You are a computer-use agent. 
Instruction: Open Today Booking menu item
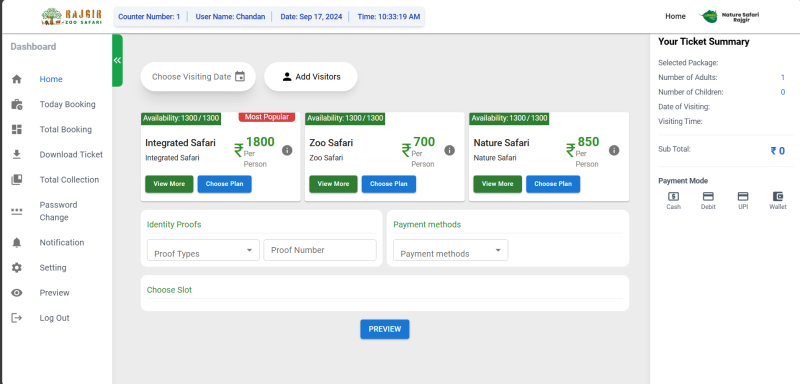(67, 104)
